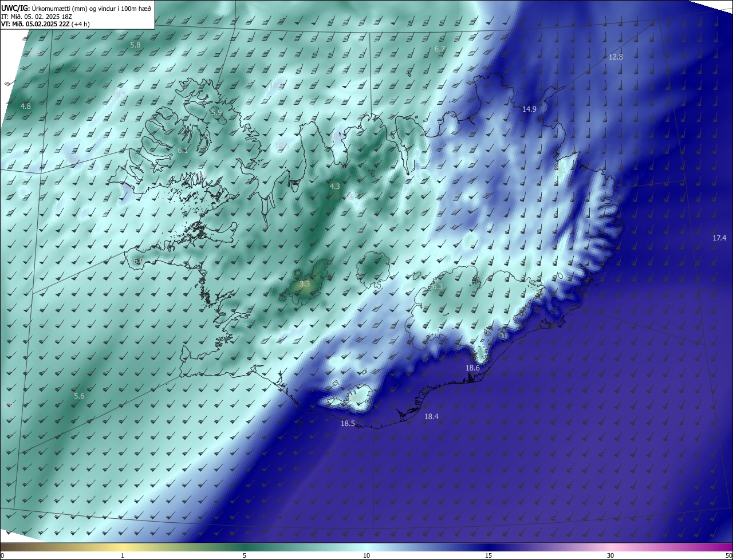Click the initialization time line 'IT: Mið. 05. 02. 2025 18Z'
733x560 pixels.
click(x=37, y=16)
